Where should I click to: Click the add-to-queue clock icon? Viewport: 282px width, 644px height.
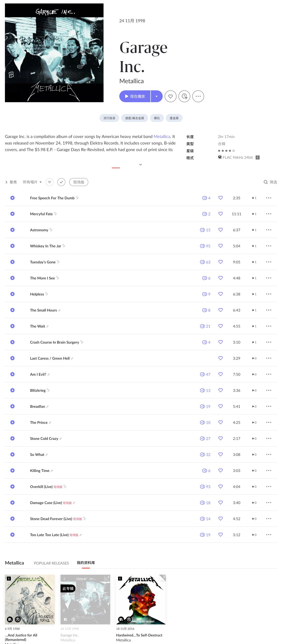184,96
